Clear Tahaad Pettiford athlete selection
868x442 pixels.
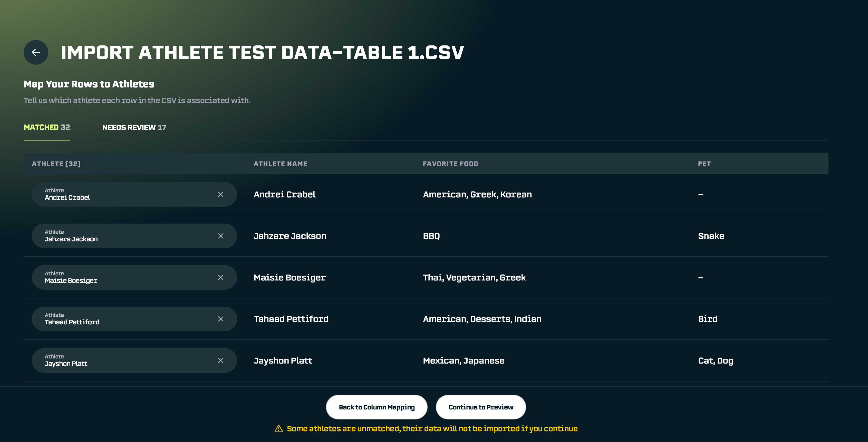point(221,319)
